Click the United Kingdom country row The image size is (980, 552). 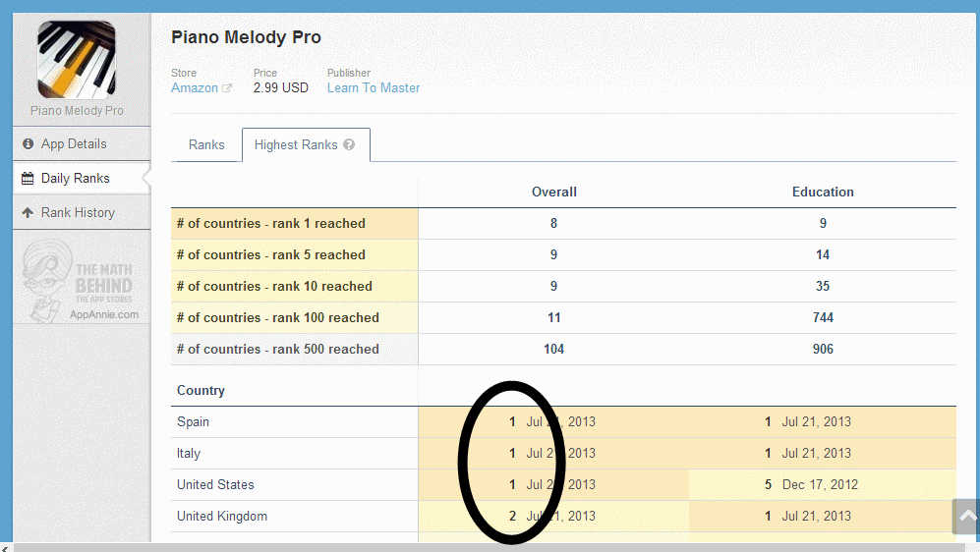pos(222,517)
